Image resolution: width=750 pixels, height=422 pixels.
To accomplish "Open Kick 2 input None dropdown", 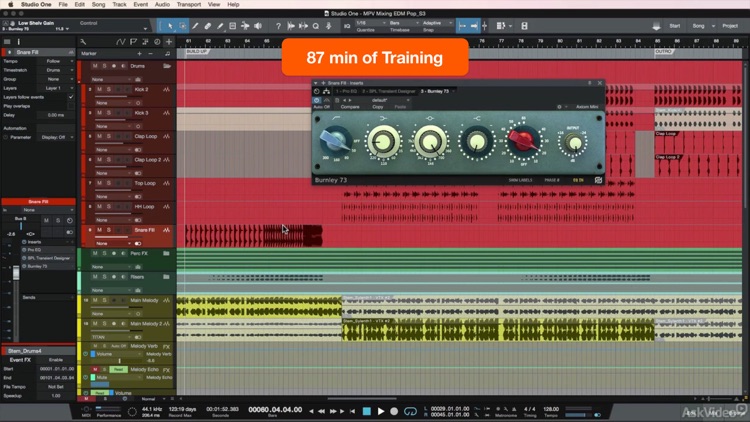I will pyautogui.click(x=111, y=103).
